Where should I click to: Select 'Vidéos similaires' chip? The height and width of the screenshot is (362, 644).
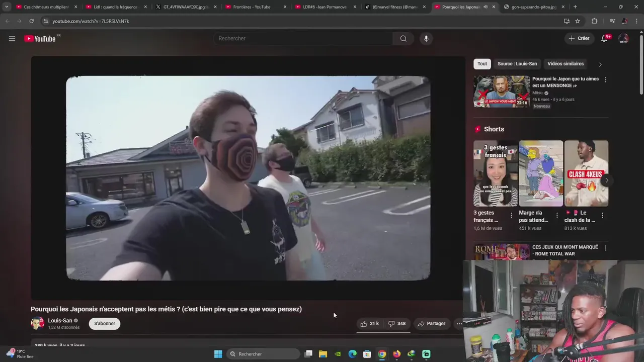(566, 64)
